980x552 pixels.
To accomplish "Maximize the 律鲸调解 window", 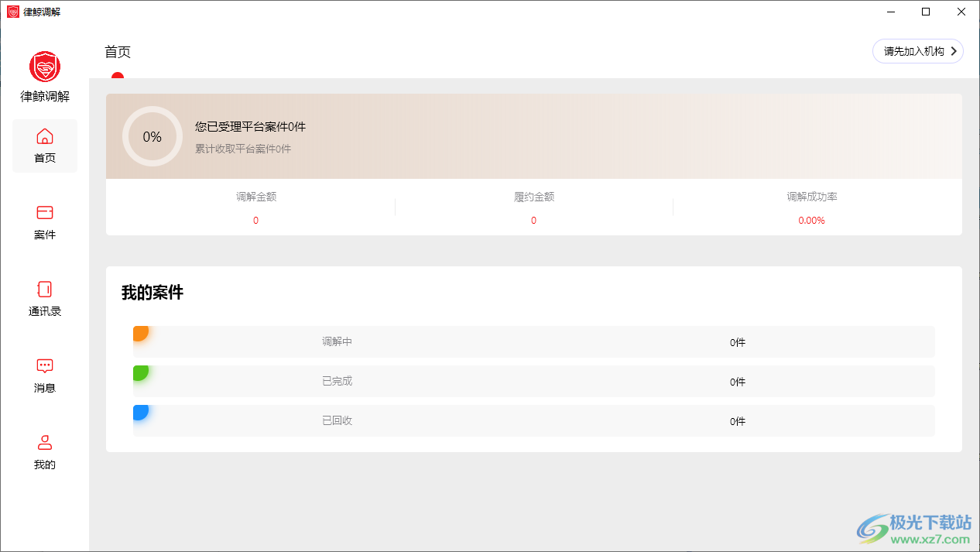I will tap(926, 12).
